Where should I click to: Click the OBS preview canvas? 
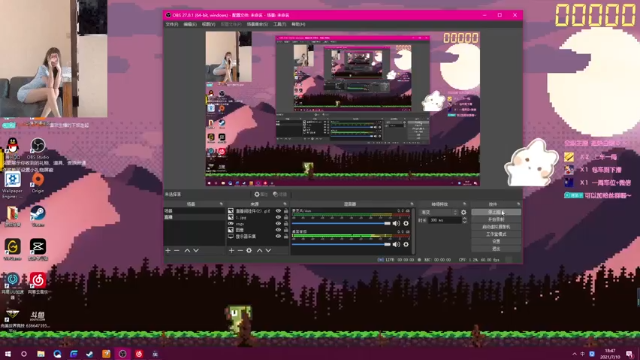[x=342, y=109]
